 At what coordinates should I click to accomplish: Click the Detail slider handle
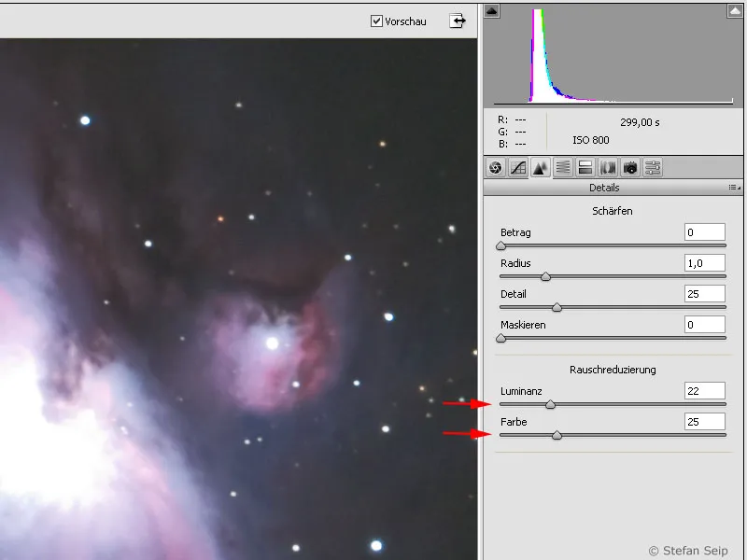pyautogui.click(x=557, y=308)
